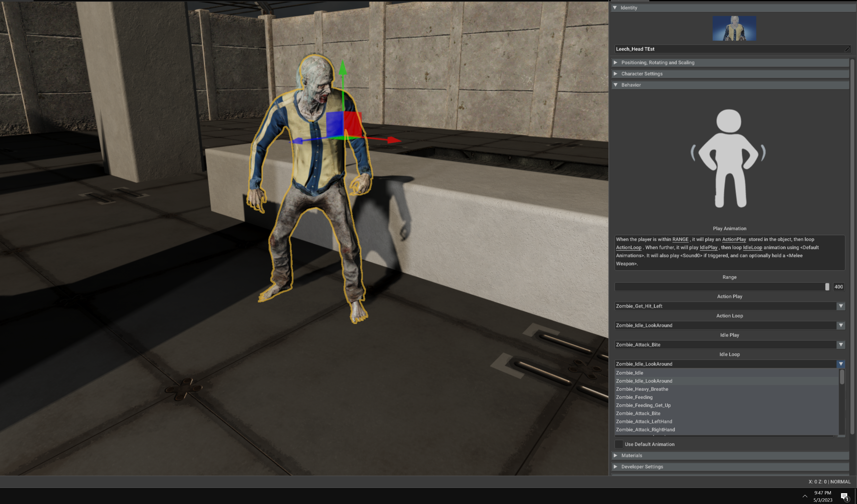Expand the Materials section

pyautogui.click(x=616, y=455)
